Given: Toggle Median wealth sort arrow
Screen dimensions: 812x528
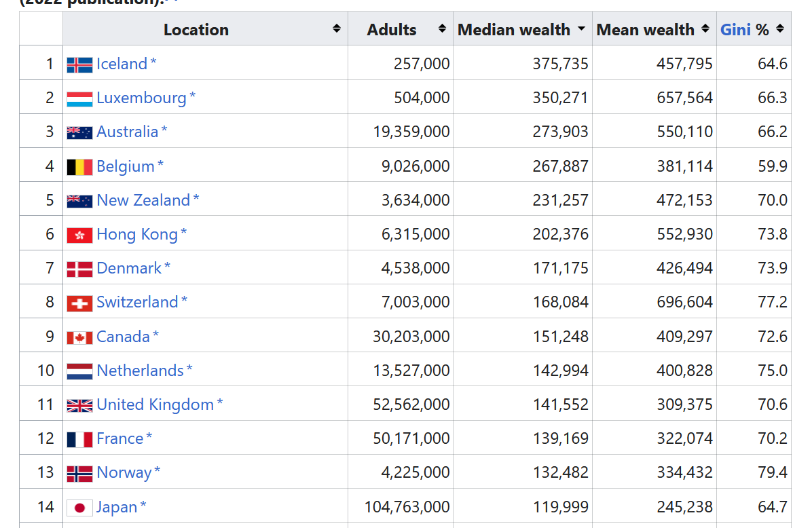Looking at the screenshot, I should click(582, 29).
